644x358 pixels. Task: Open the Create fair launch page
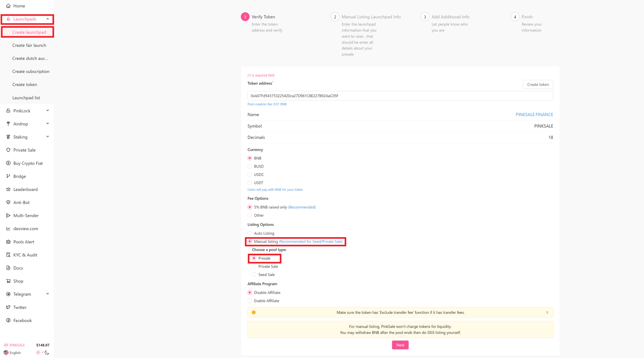[x=29, y=45]
